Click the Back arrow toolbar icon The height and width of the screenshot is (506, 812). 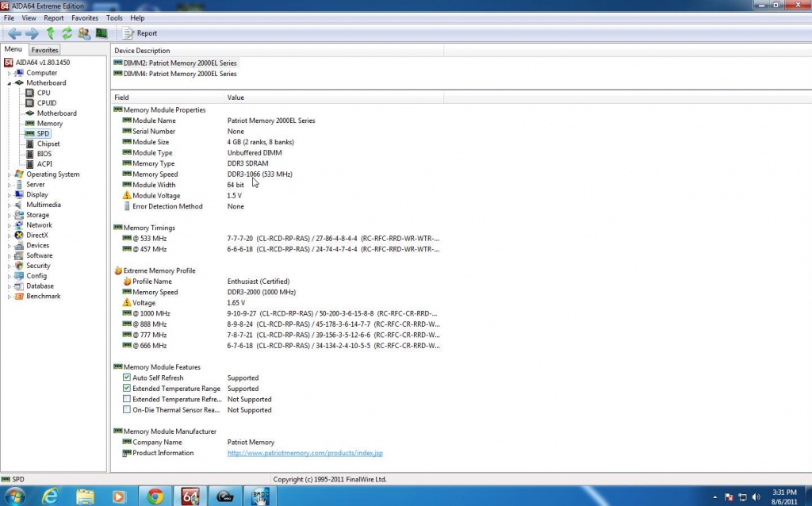point(14,33)
